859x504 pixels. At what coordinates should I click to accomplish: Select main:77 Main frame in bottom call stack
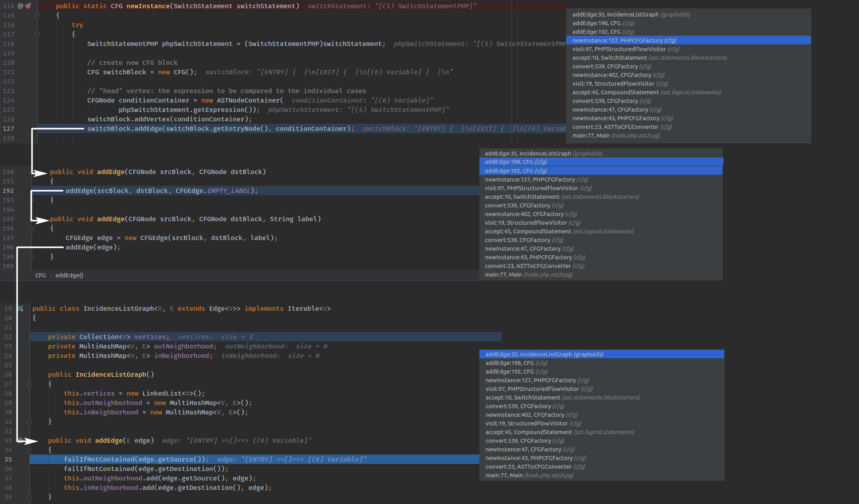pyautogui.click(x=602, y=475)
